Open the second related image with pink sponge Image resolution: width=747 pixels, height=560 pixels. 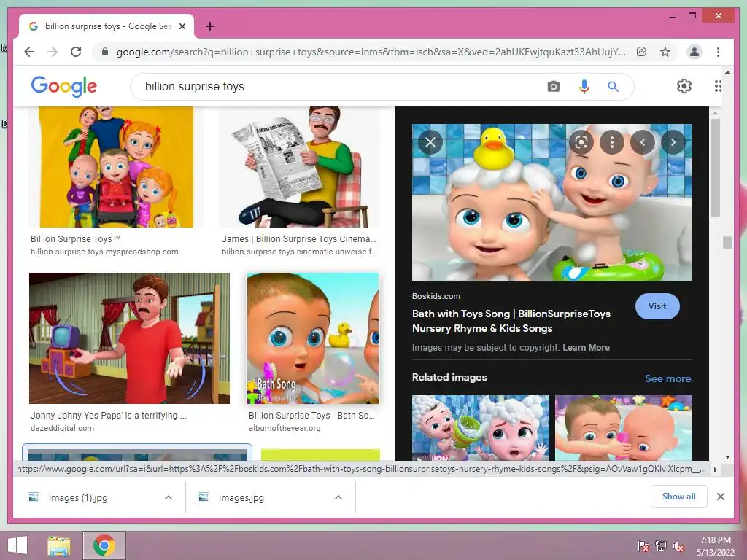click(623, 427)
